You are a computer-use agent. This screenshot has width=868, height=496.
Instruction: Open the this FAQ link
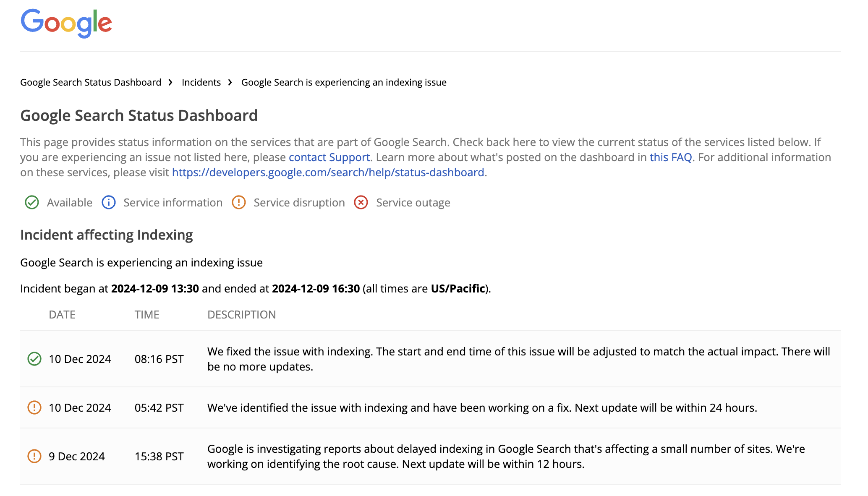671,157
